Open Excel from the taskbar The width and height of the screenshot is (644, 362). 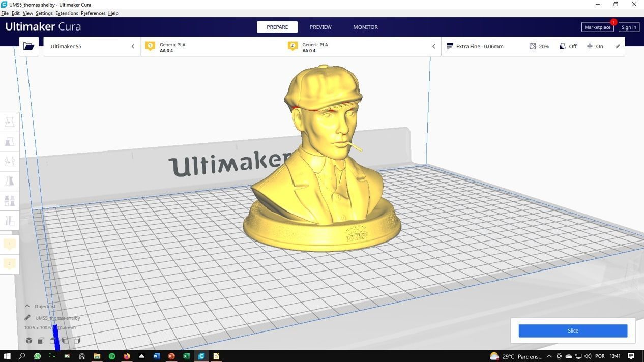click(186, 356)
